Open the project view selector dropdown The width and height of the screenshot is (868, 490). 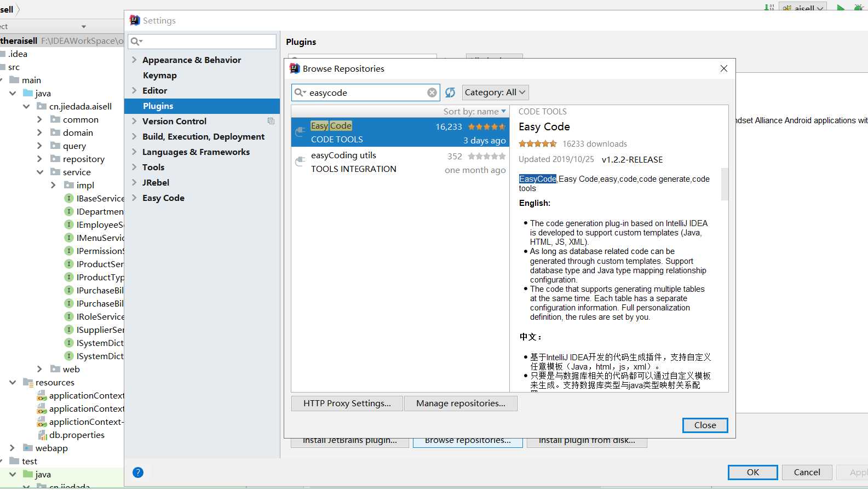coord(84,26)
